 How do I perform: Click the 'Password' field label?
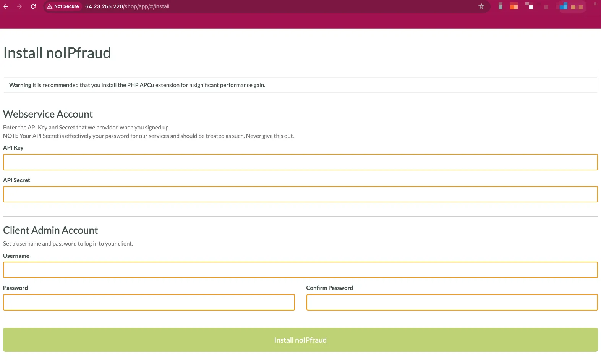(15, 288)
